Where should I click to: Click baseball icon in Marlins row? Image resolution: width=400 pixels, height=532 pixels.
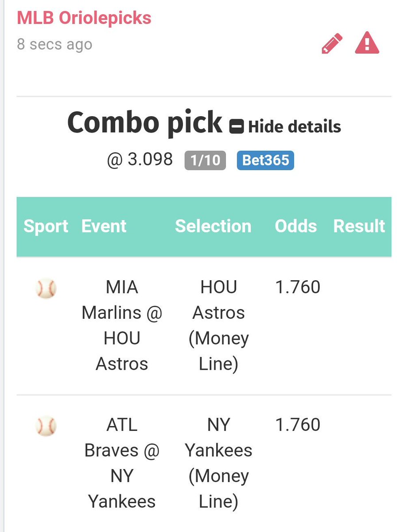tap(46, 289)
